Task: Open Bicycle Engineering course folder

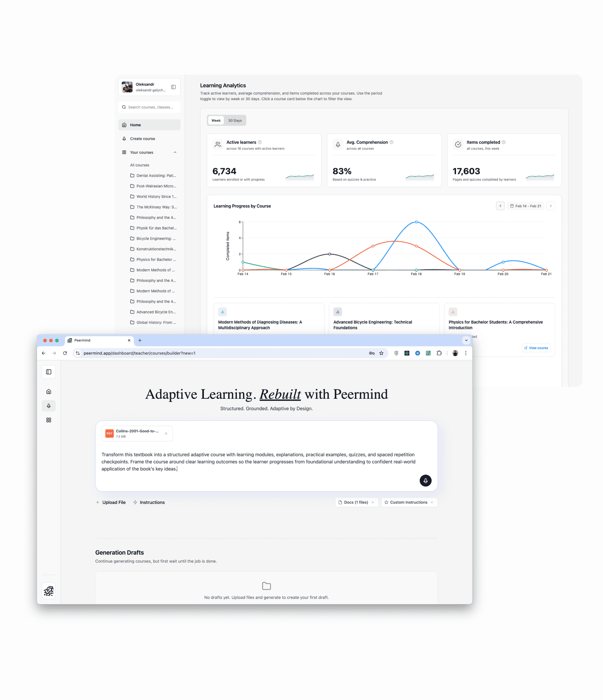Action: coord(153,239)
